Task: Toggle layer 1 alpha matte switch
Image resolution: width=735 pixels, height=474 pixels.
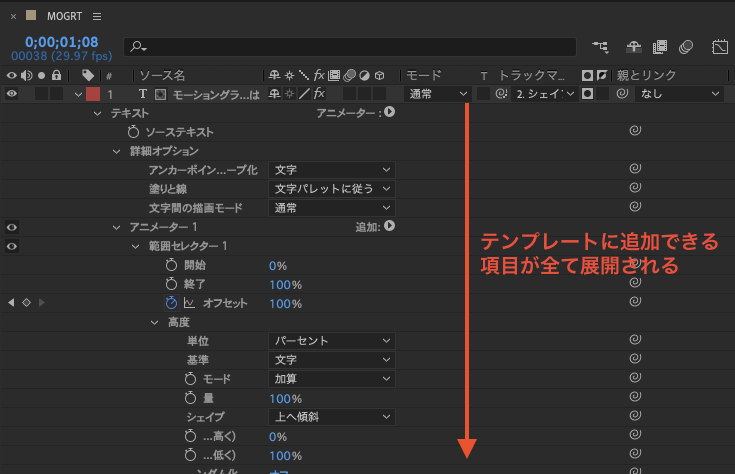Action: [587, 94]
